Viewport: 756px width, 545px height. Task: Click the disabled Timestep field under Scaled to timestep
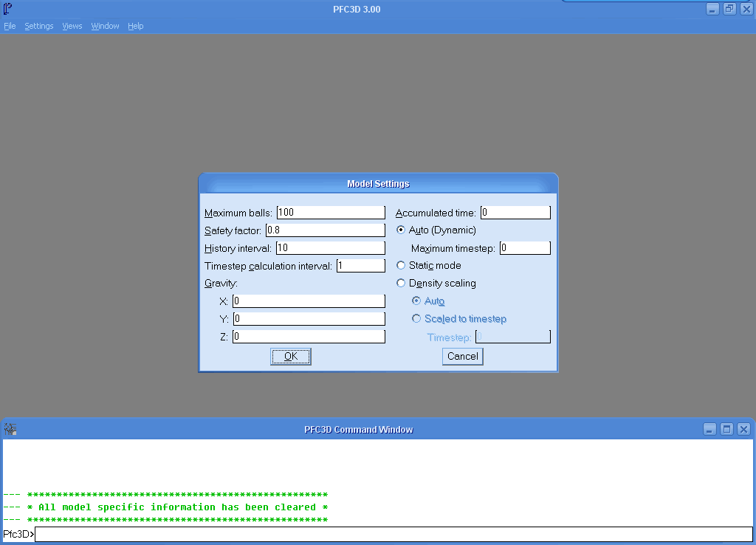pos(513,337)
